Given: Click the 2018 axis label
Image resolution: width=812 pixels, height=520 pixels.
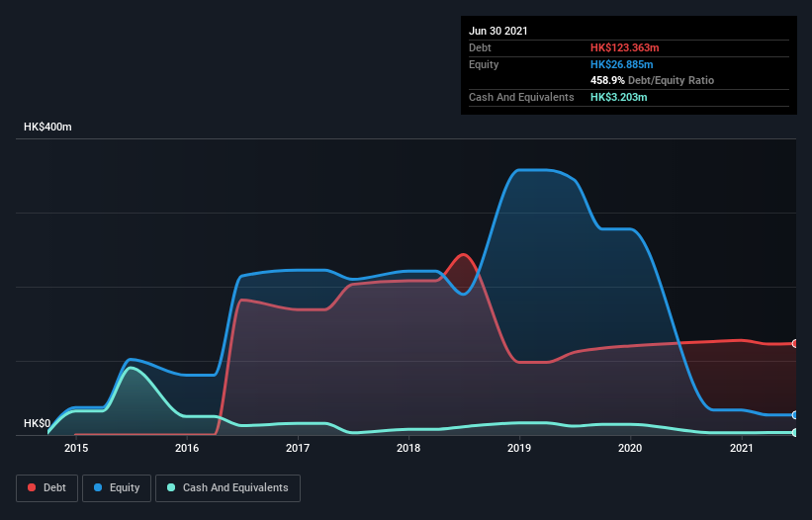Looking at the screenshot, I should pyautogui.click(x=408, y=448).
